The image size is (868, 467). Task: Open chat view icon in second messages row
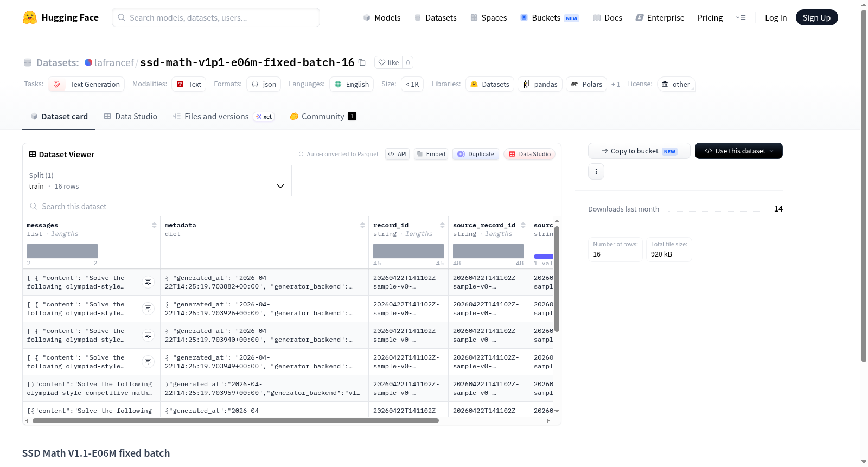pyautogui.click(x=148, y=309)
